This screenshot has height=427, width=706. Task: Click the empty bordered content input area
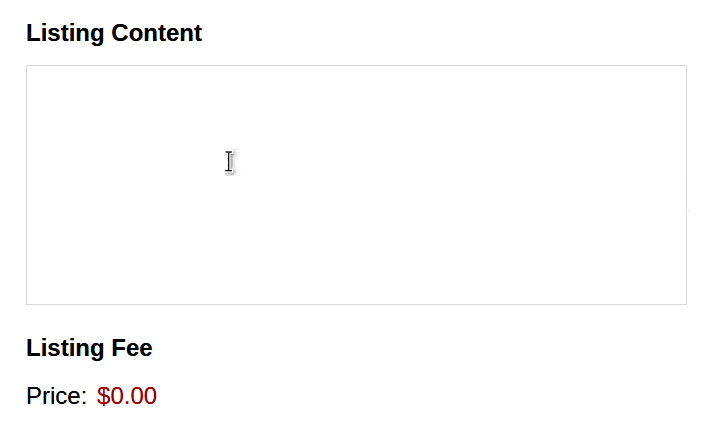pyautogui.click(x=356, y=185)
